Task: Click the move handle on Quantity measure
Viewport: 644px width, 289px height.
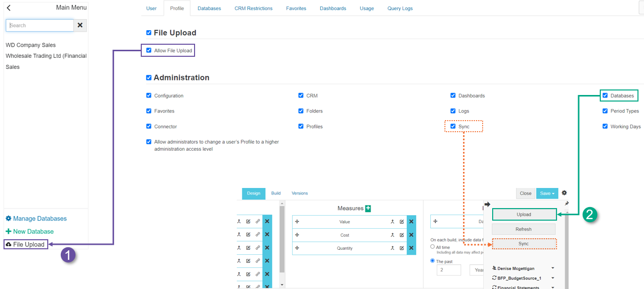Action: 297,248
